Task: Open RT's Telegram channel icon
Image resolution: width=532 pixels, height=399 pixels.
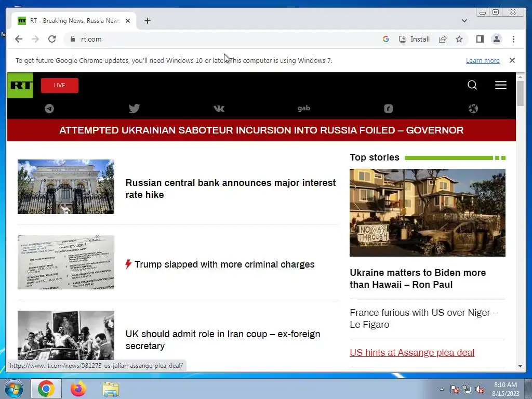Action: coord(49,109)
